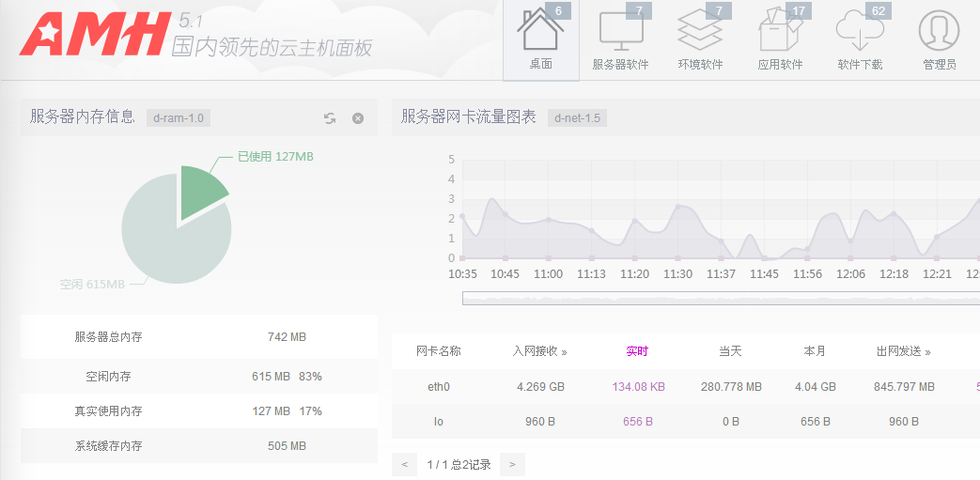This screenshot has height=480, width=980.
Task: Click the chart time range slider bar
Action: pos(720,299)
